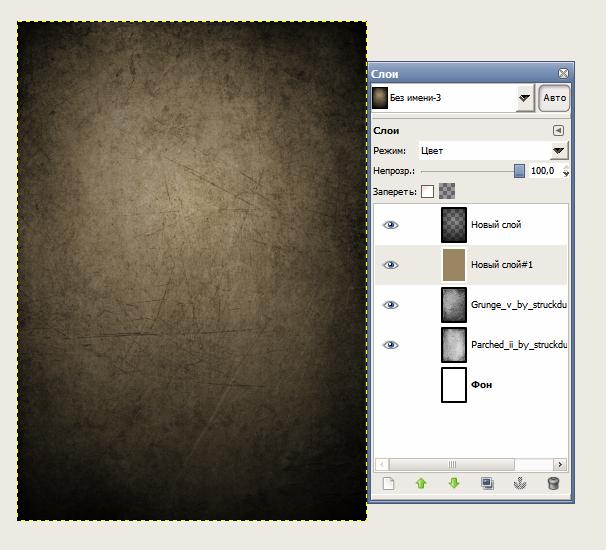Click the scrollbar left arrow in layers list
Image resolution: width=606 pixels, height=550 pixels.
click(382, 464)
